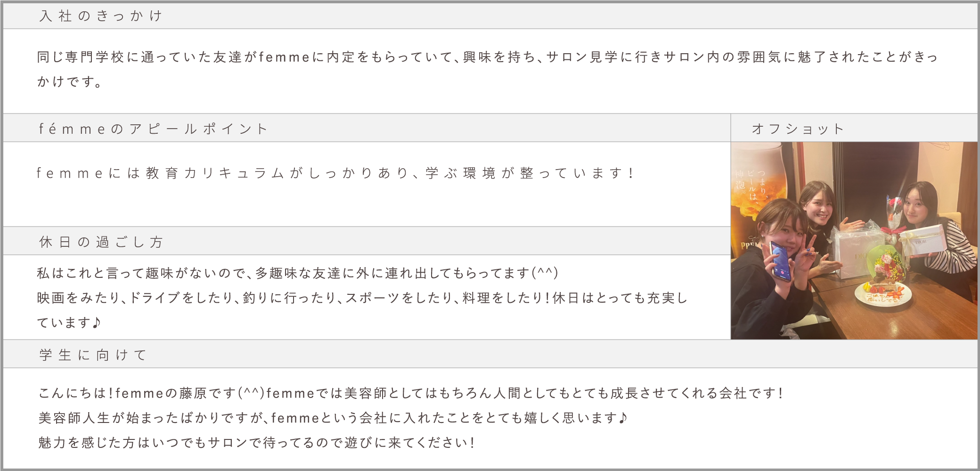Viewport: 980px width, 471px height.
Task: Click the text ています♪ under holiday section
Action: (69, 323)
